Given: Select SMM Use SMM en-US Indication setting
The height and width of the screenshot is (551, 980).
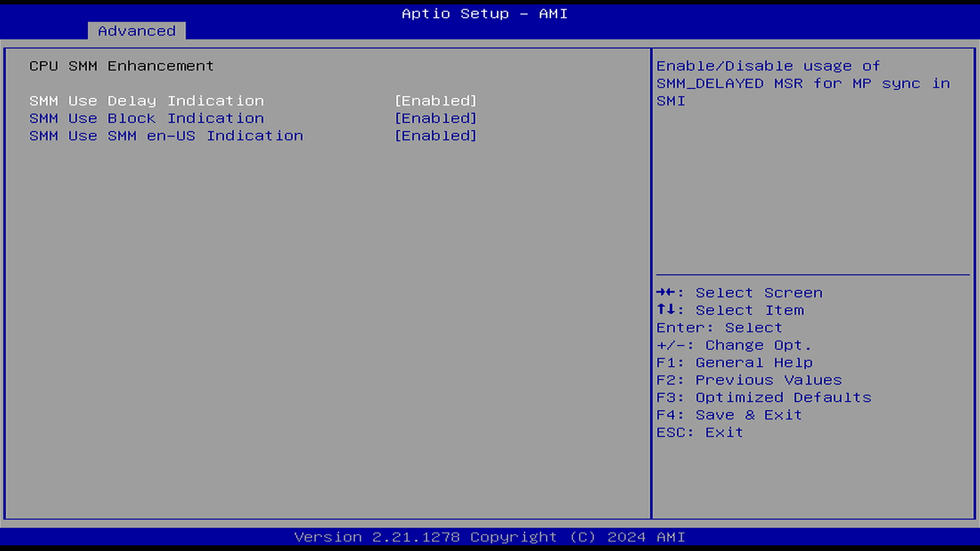Looking at the screenshot, I should (166, 136).
